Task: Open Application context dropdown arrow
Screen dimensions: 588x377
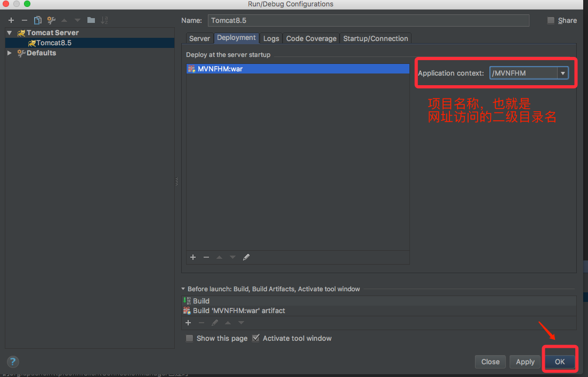Action: click(x=562, y=73)
